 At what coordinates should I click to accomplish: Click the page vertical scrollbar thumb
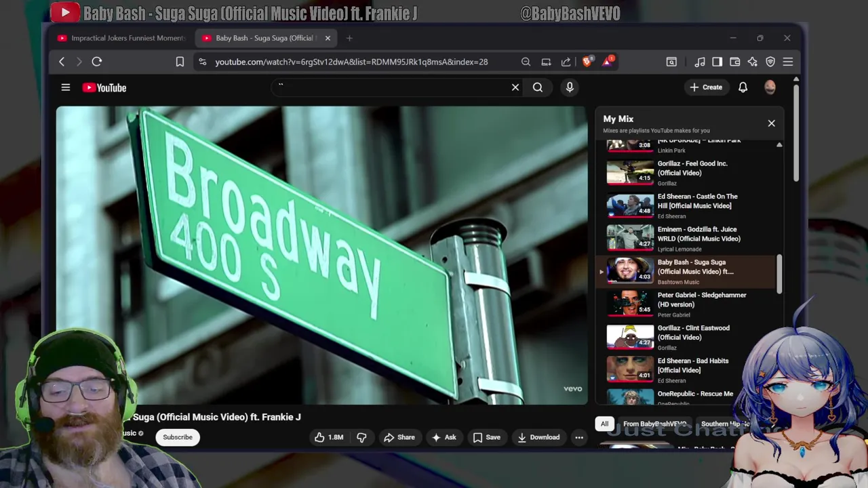click(x=796, y=132)
